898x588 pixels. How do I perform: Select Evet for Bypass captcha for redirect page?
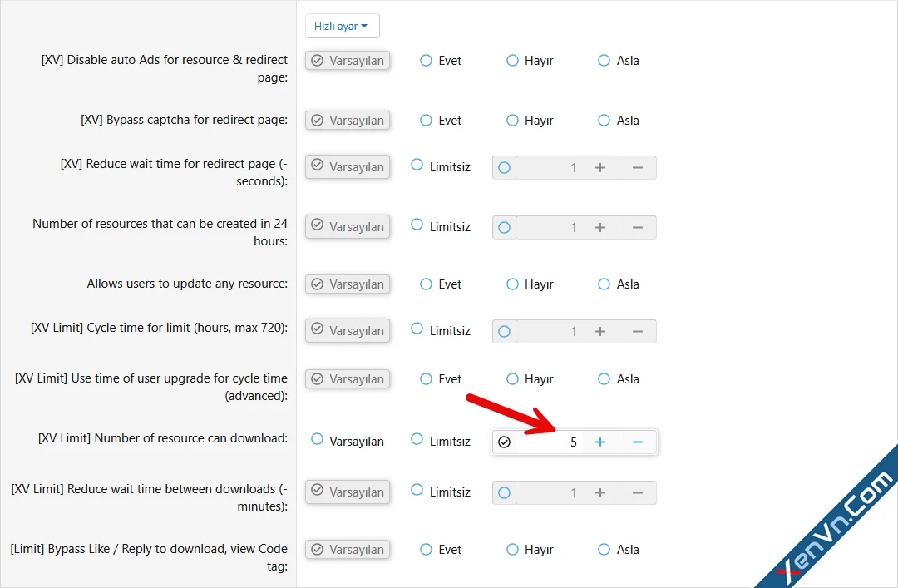click(427, 121)
